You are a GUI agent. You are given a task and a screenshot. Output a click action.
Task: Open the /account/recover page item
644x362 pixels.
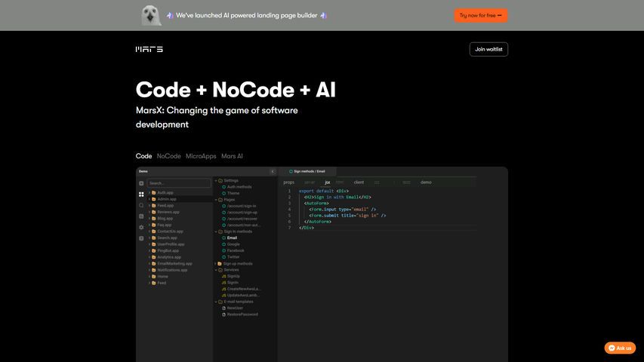(242, 219)
